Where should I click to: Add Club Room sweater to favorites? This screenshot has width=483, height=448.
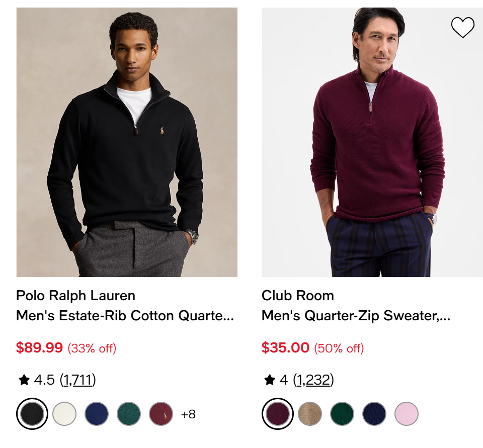click(462, 28)
